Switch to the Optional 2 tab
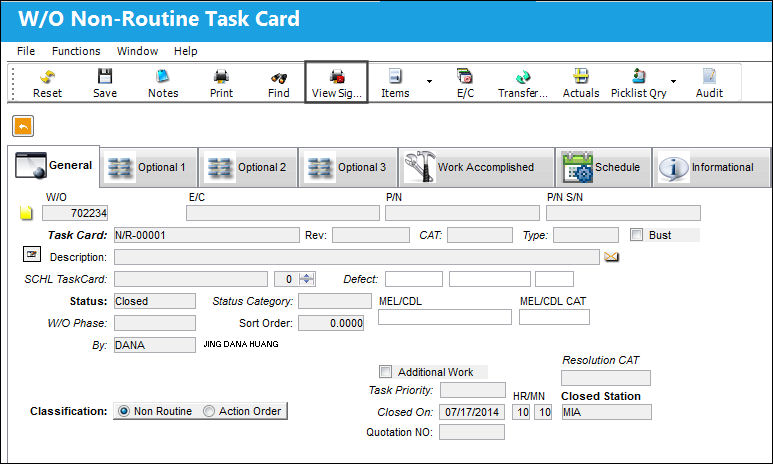The image size is (773, 464). pyautogui.click(x=248, y=167)
